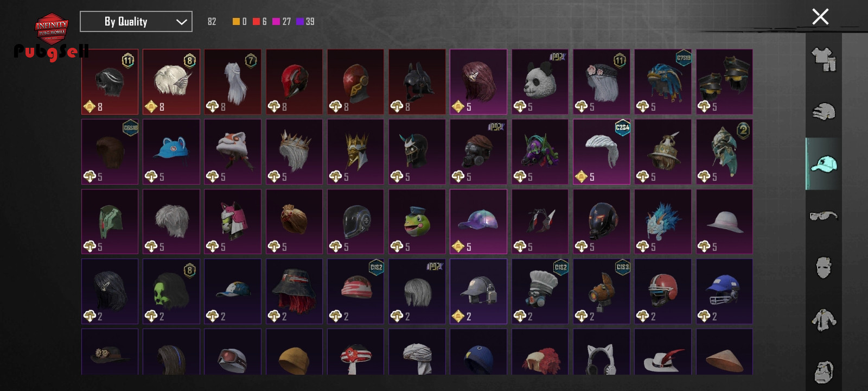
Task: Open the backpack category icon
Action: (x=824, y=371)
